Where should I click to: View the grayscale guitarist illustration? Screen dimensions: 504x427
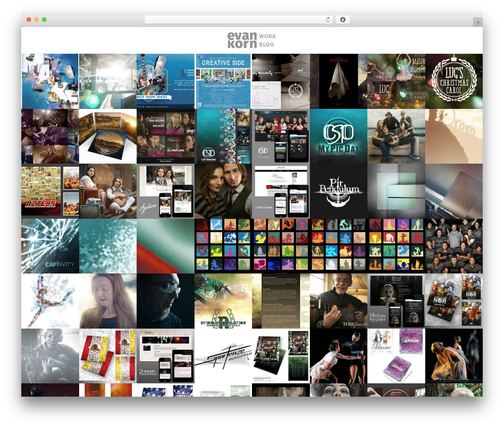(50, 356)
